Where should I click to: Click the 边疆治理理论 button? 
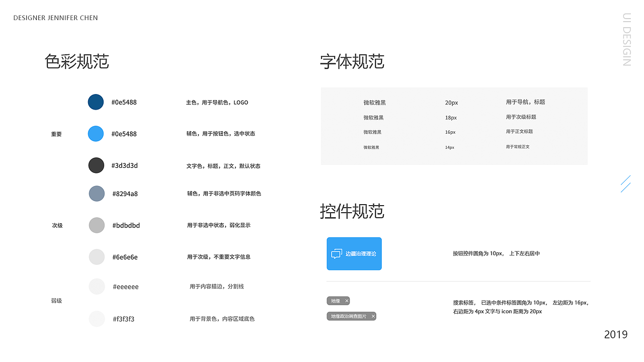[x=354, y=253]
